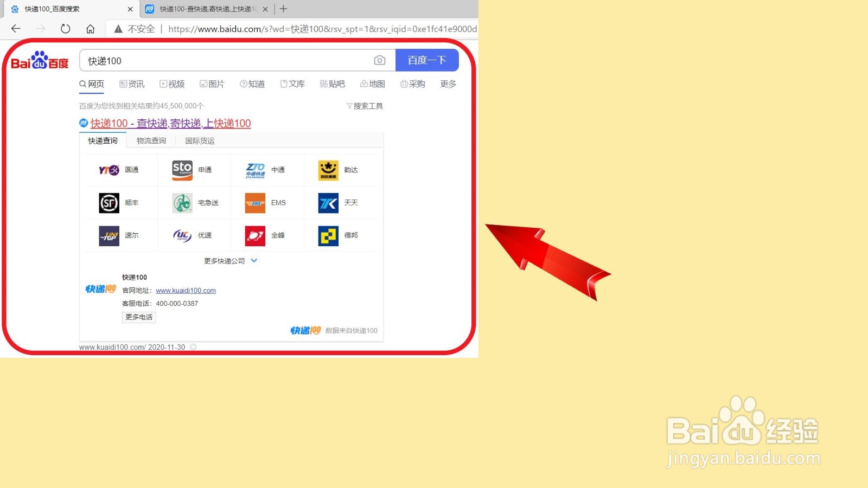Click the phone number 400-000-0387
Viewport: 868px width, 488px height.
[177, 304]
